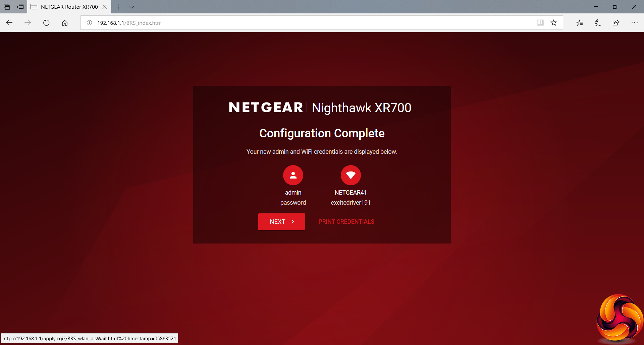Click the PRINT CREDENTIALS link
Viewport: 644px width, 345px height.
tap(346, 222)
